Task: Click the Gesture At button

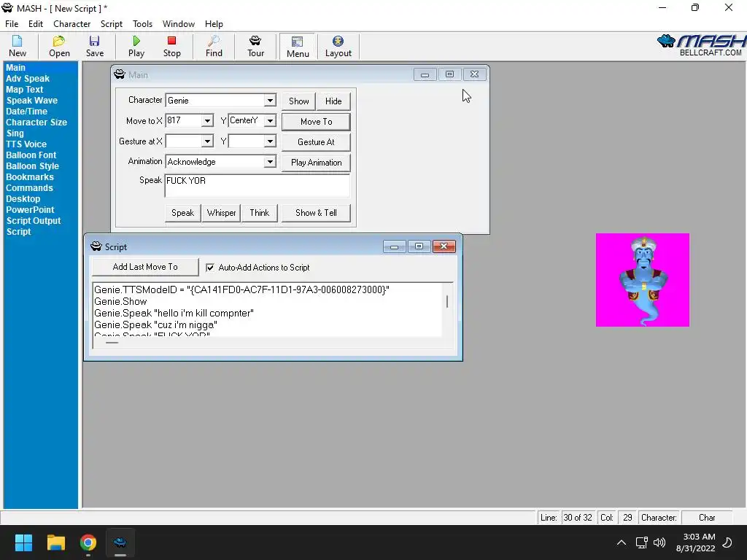Action: 317,142
